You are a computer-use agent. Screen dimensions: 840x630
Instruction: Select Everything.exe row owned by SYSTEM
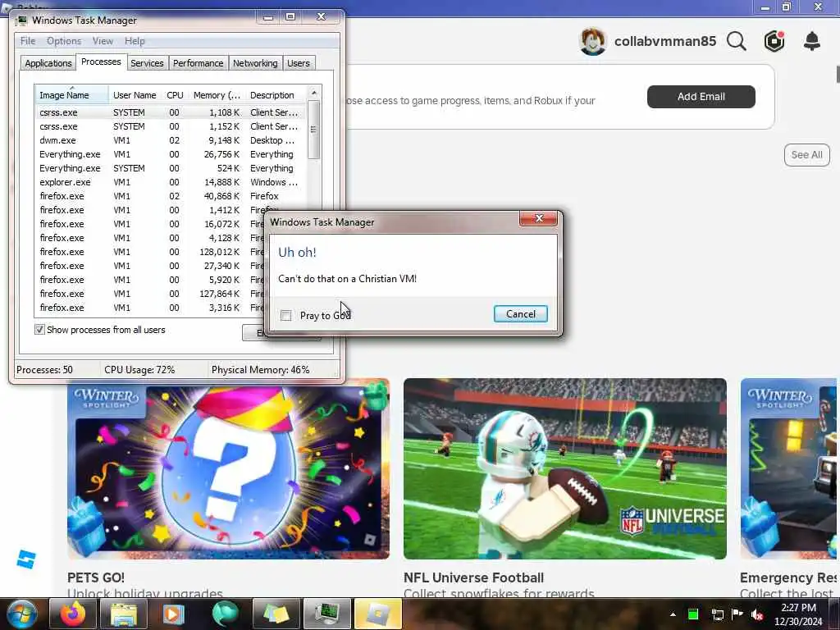point(171,168)
